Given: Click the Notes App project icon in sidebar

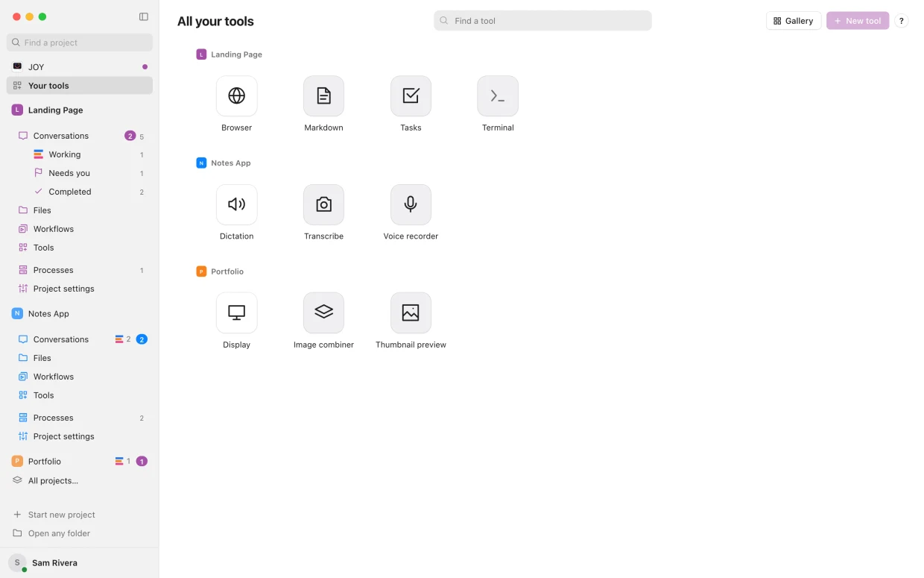Looking at the screenshot, I should [x=17, y=313].
